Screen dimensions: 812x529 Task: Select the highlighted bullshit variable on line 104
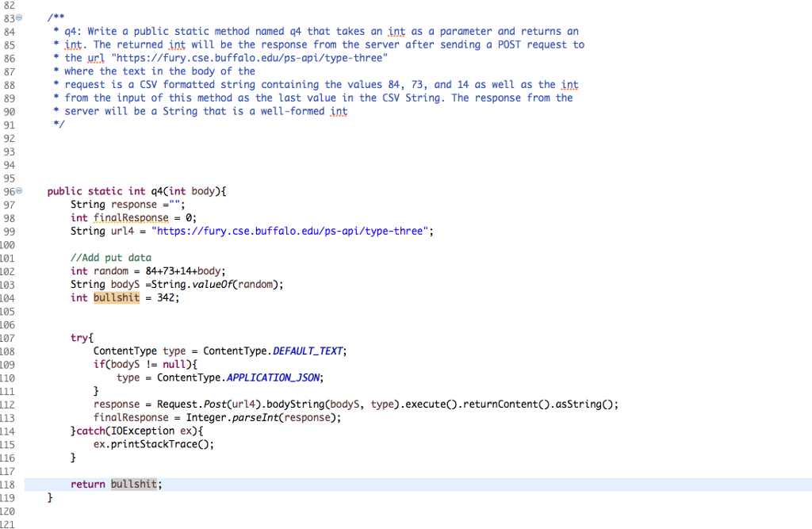(117, 297)
